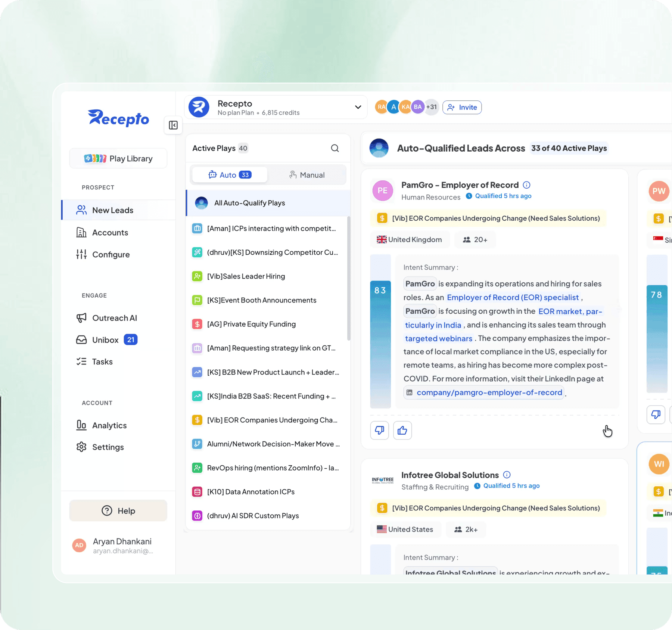The height and width of the screenshot is (630, 672).
Task: Click the Infotree company logo thumbnail
Action: [383, 480]
